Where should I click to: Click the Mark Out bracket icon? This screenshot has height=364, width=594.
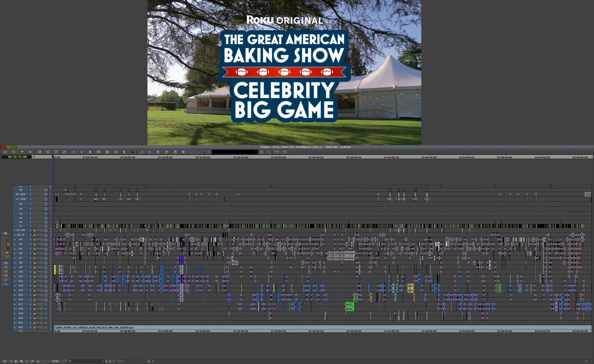[82, 152]
